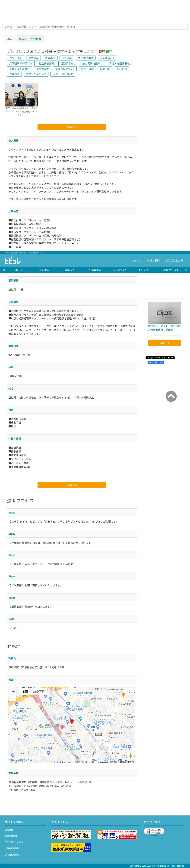Viewport: 190px width, 868px height.
Task: Click 応募する button in company sidebar
Action: [x=165, y=343]
